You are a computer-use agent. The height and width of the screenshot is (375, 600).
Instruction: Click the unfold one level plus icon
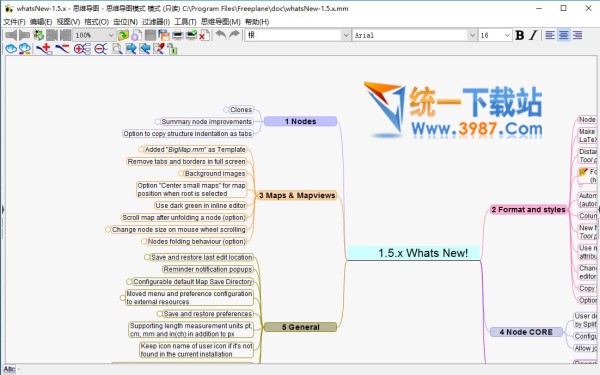pos(82,49)
